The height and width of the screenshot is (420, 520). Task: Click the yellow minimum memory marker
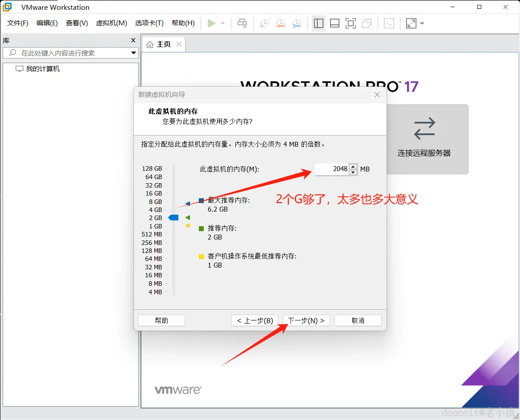coord(188,226)
